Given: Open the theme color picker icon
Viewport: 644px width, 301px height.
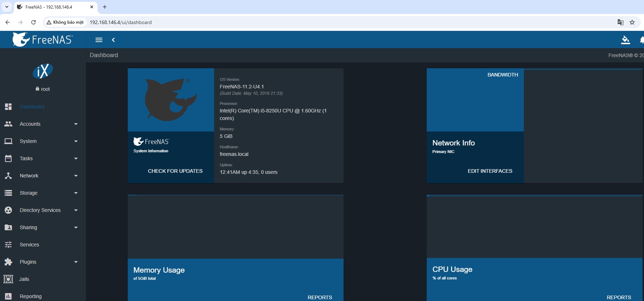Looking at the screenshot, I should pos(625,40).
